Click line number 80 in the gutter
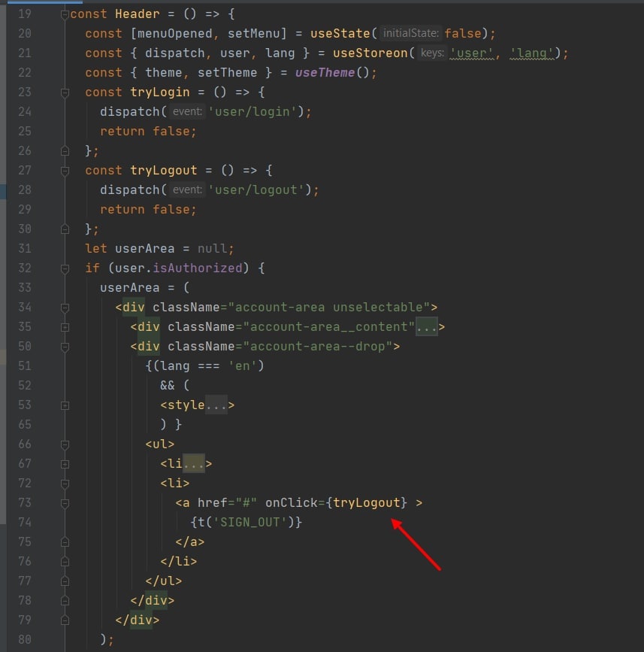This screenshot has width=644, height=652. point(25,639)
